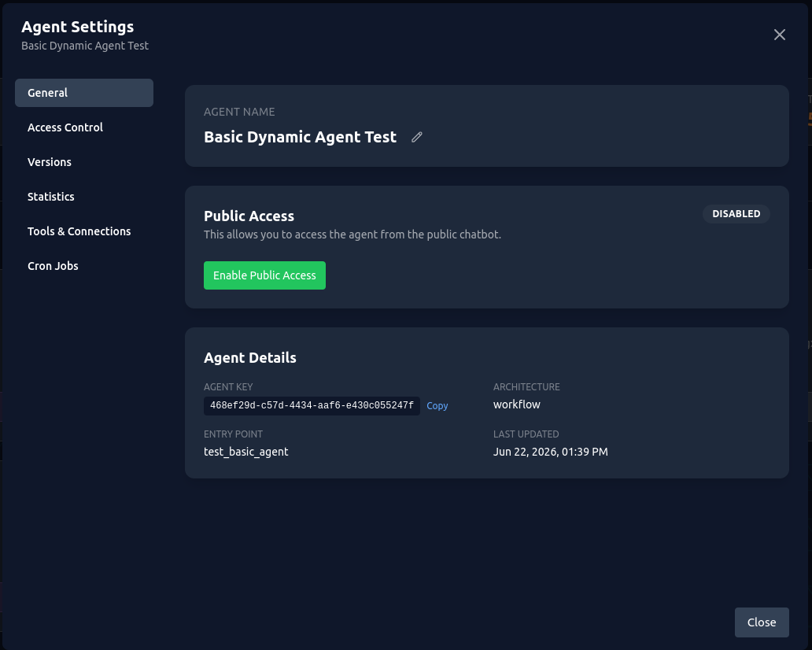Screen dimensions: 812x650
Task: Switch to Access Control section
Action: tap(84, 127)
